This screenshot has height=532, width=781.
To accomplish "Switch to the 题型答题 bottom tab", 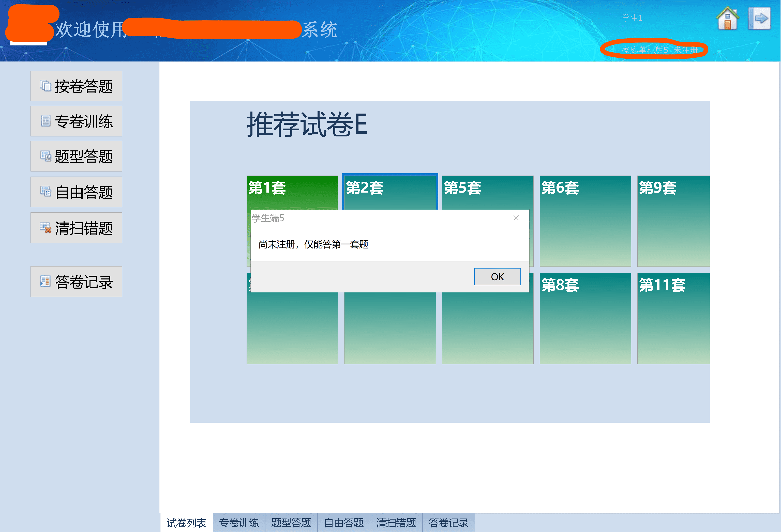I will pos(291,523).
